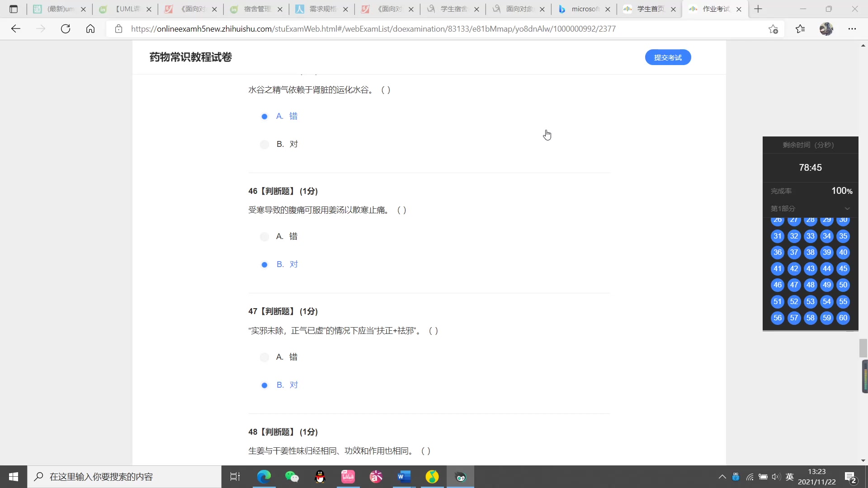Click the 完成率 100% indicator
The image size is (868, 488).
(x=811, y=191)
